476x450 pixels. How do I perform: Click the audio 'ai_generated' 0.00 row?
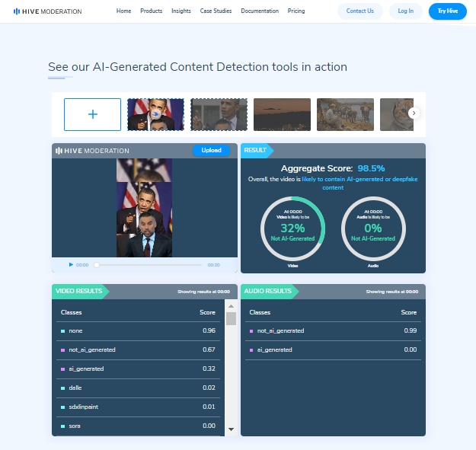333,349
